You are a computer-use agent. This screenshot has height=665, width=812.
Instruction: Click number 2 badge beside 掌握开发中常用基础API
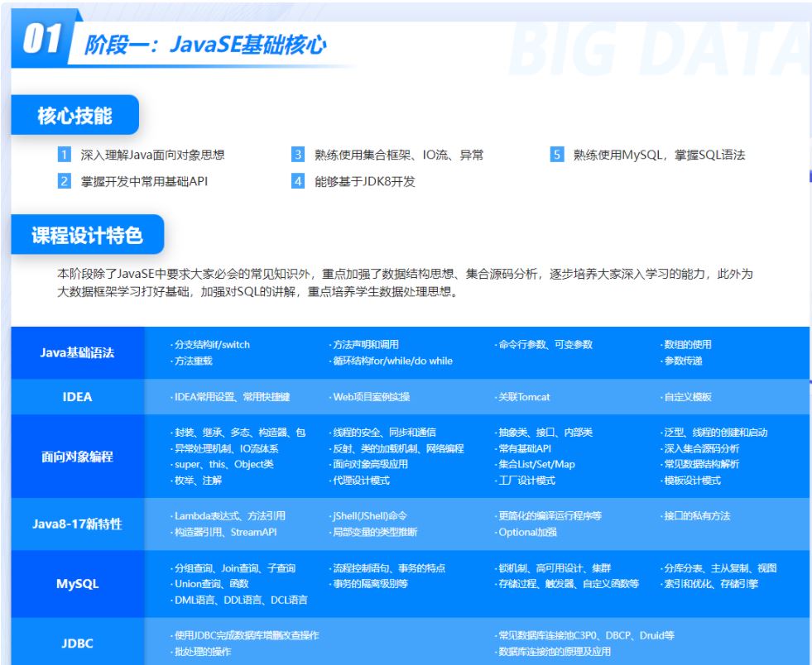pyautogui.click(x=65, y=181)
